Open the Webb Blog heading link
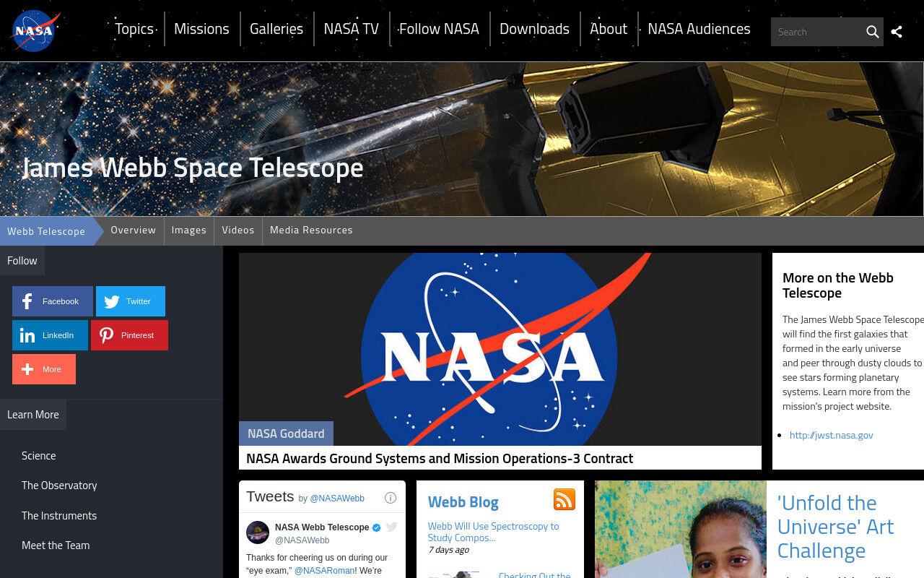Screen dimensions: 924x578 [x=463, y=501]
